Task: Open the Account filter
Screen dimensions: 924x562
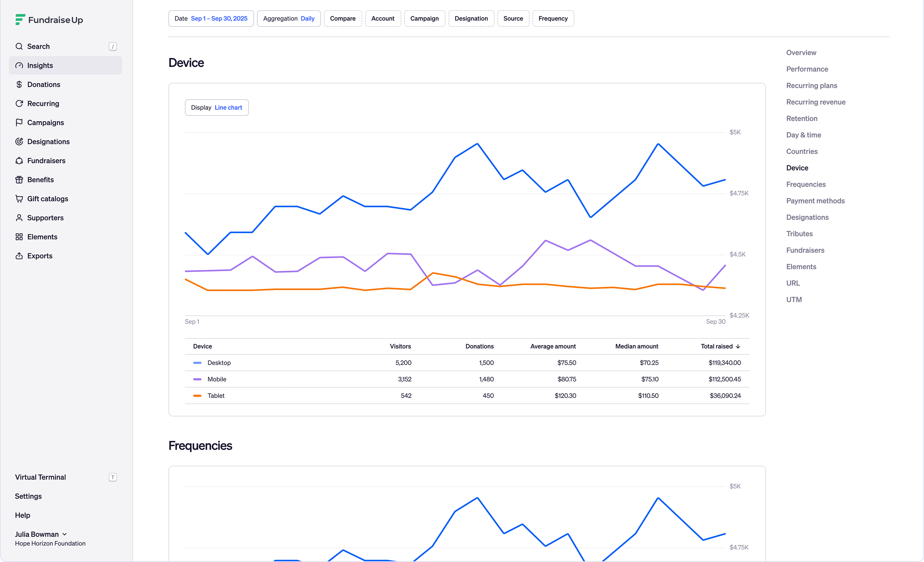Action: 383,19
